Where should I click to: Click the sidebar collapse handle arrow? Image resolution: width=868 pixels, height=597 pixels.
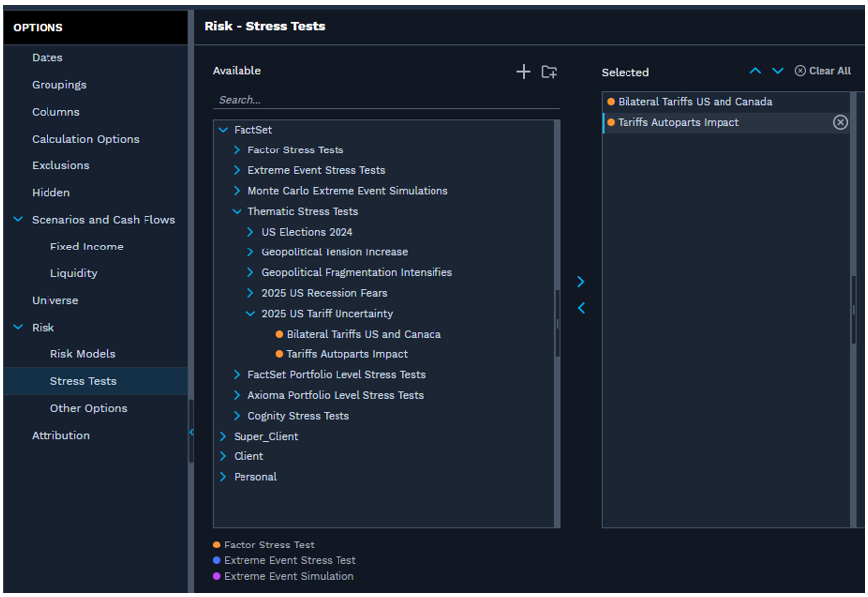[x=192, y=432]
